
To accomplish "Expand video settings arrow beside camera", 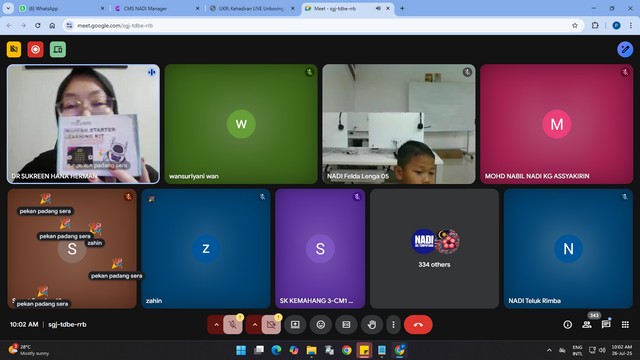I will click(x=255, y=324).
